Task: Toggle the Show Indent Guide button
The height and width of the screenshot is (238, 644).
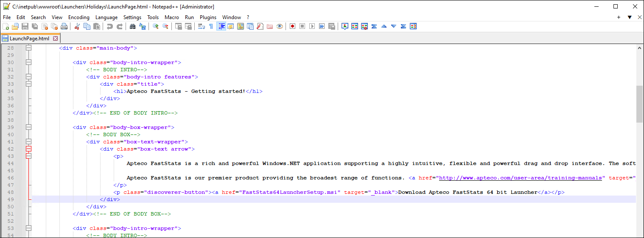Action: click(x=221, y=26)
